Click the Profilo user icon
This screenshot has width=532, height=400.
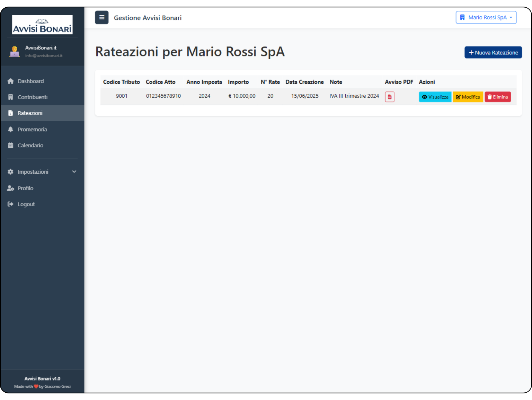[11, 188]
